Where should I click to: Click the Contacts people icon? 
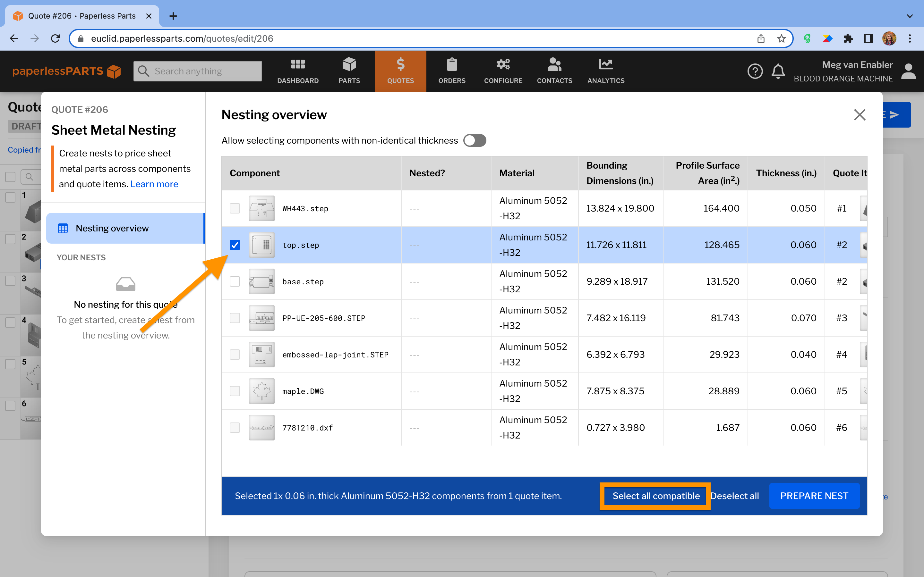[554, 65]
